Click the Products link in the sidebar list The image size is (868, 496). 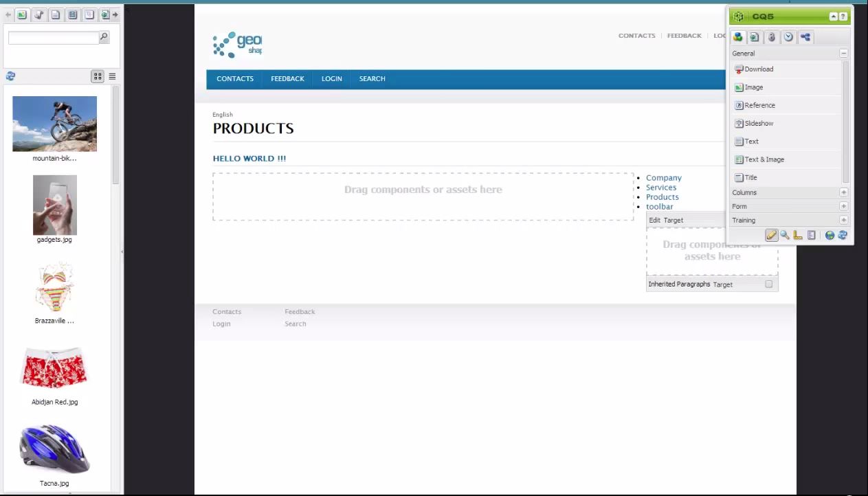(662, 197)
